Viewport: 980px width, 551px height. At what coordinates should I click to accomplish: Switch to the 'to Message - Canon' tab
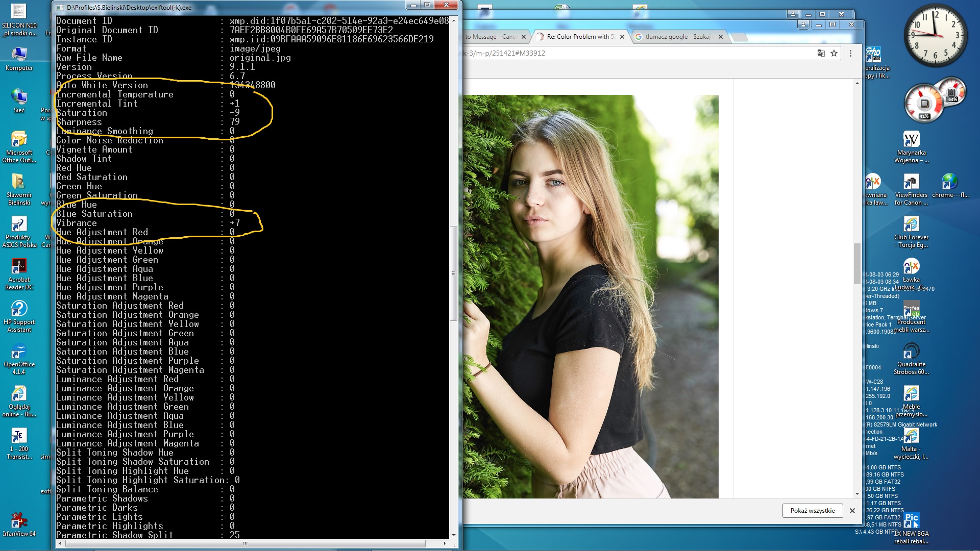pos(490,37)
